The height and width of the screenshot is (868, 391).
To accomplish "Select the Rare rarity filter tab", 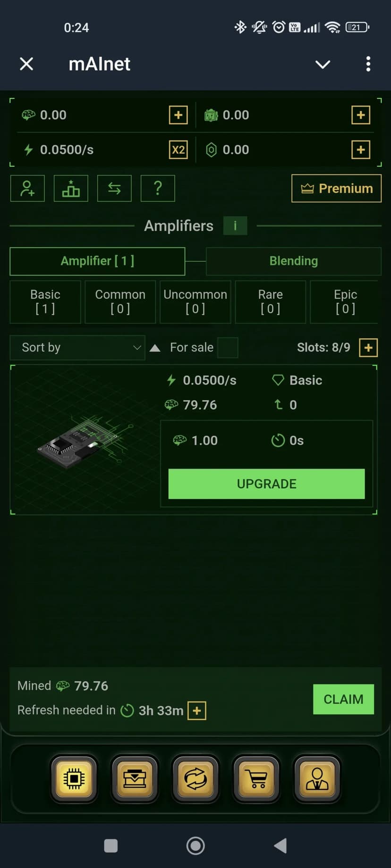I will [x=270, y=302].
